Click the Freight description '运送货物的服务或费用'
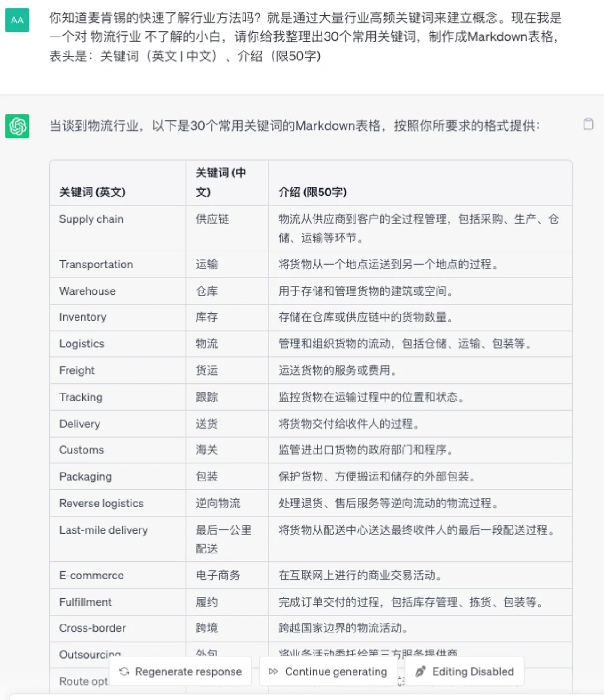This screenshot has width=604, height=700. click(x=338, y=370)
